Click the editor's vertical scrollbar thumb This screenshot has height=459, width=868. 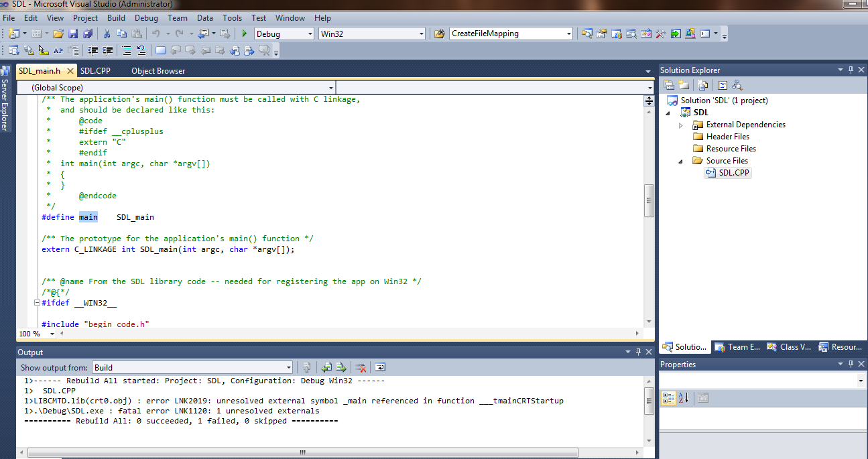tap(649, 200)
